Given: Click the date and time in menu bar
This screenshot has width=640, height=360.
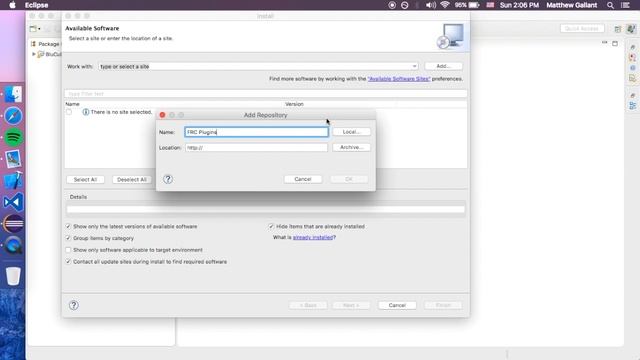Looking at the screenshot, I should [519, 5].
